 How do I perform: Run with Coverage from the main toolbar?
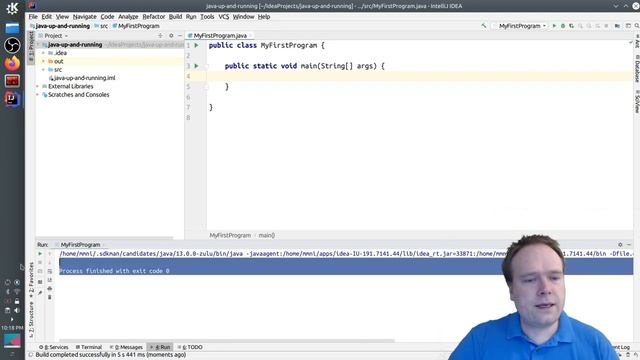point(571,26)
